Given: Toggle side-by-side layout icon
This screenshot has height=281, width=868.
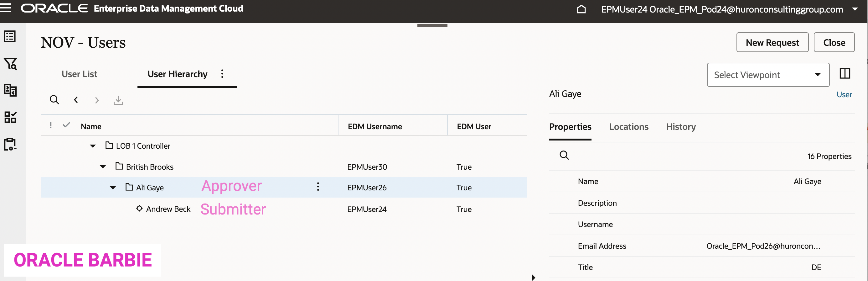Looking at the screenshot, I should [845, 73].
